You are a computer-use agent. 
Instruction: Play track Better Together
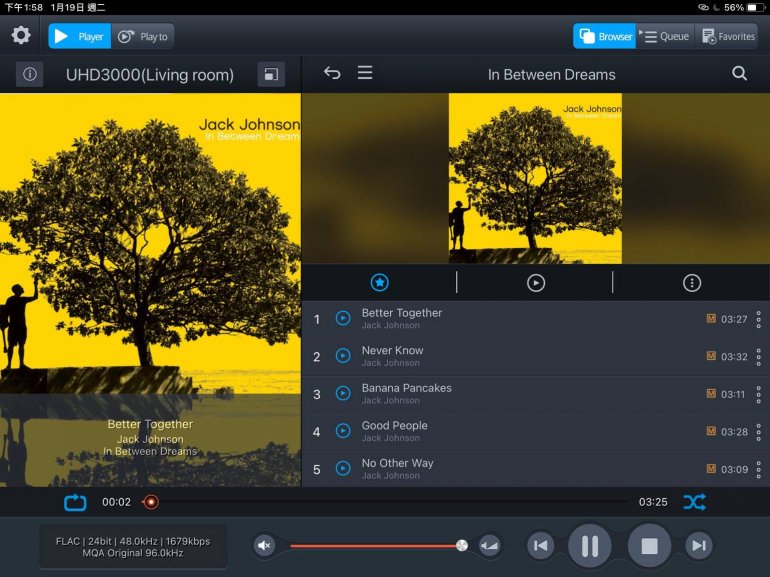click(x=343, y=318)
